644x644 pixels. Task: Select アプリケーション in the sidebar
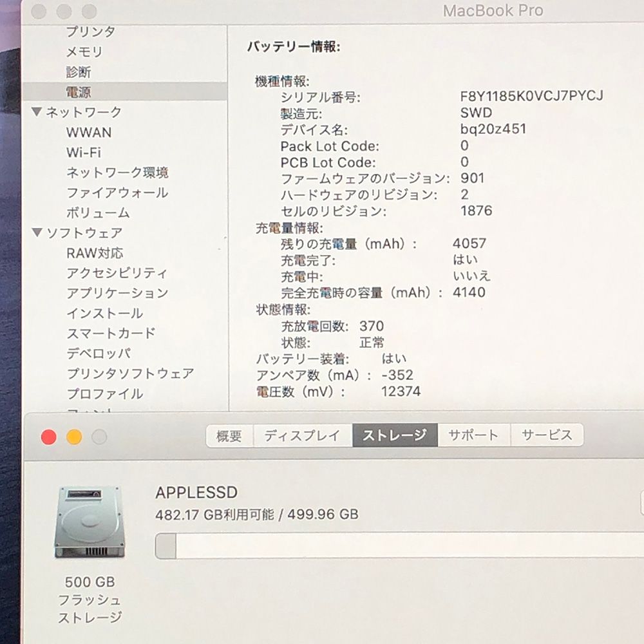(x=117, y=293)
